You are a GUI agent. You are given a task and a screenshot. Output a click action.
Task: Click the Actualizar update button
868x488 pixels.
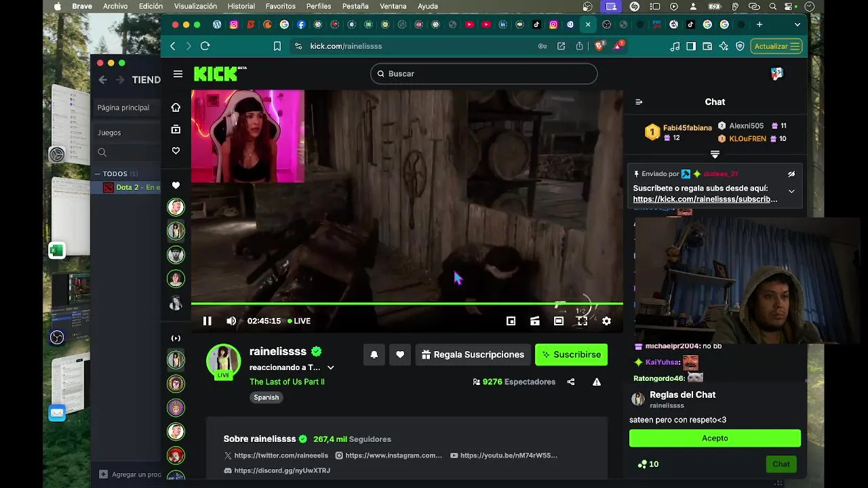[776, 46]
